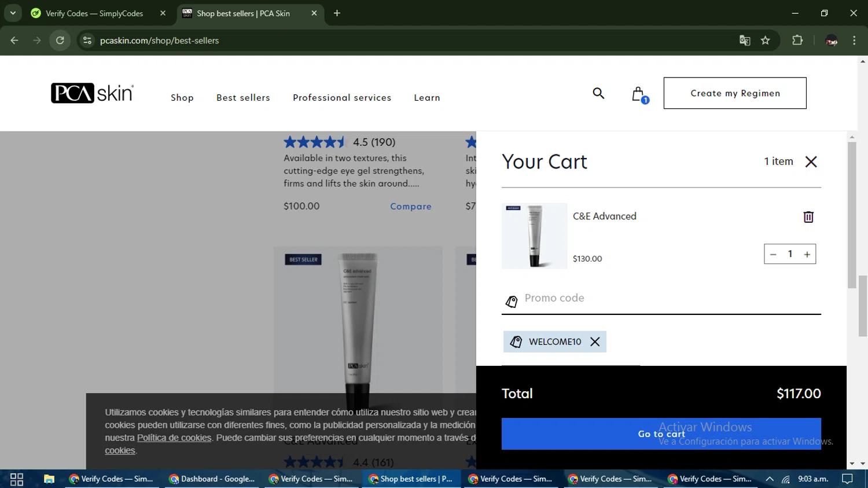Open the Política de cookies link

coord(174,438)
